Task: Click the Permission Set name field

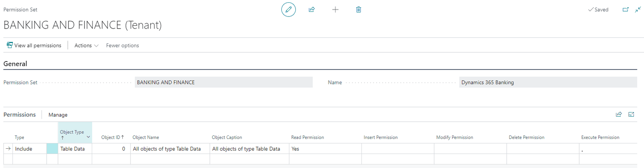Action: point(223,82)
